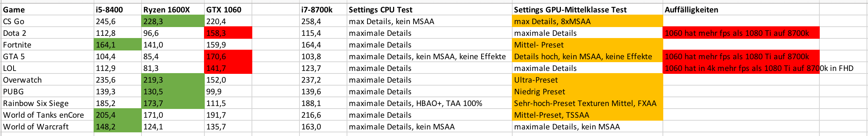Select the GTX 1060 header cell

pyautogui.click(x=228, y=10)
